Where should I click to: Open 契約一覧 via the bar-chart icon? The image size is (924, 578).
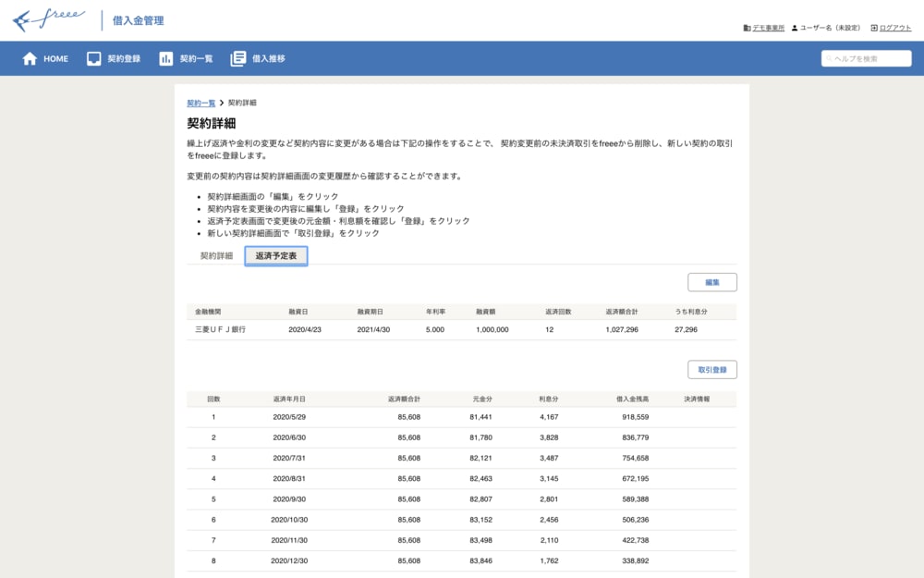tap(164, 57)
